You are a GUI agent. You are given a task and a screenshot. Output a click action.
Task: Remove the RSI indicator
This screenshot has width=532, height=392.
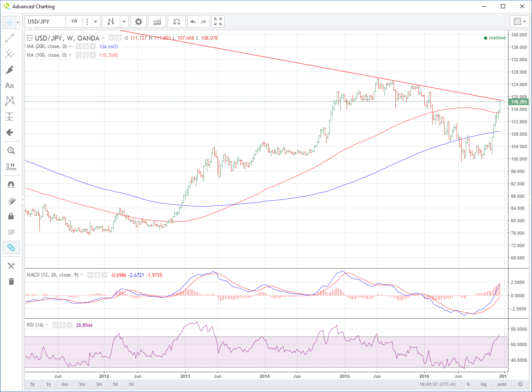pos(70,325)
